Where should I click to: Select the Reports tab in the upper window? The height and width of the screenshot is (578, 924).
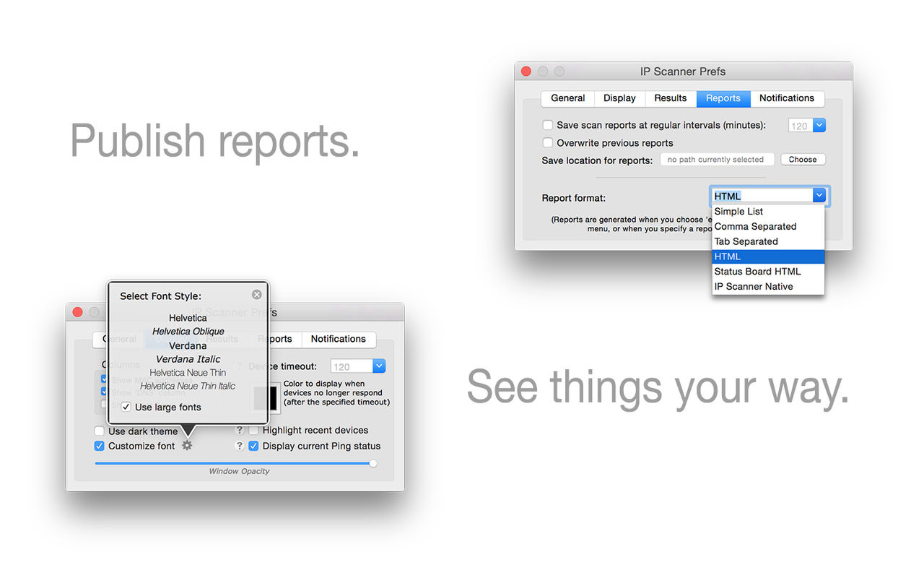pos(723,98)
